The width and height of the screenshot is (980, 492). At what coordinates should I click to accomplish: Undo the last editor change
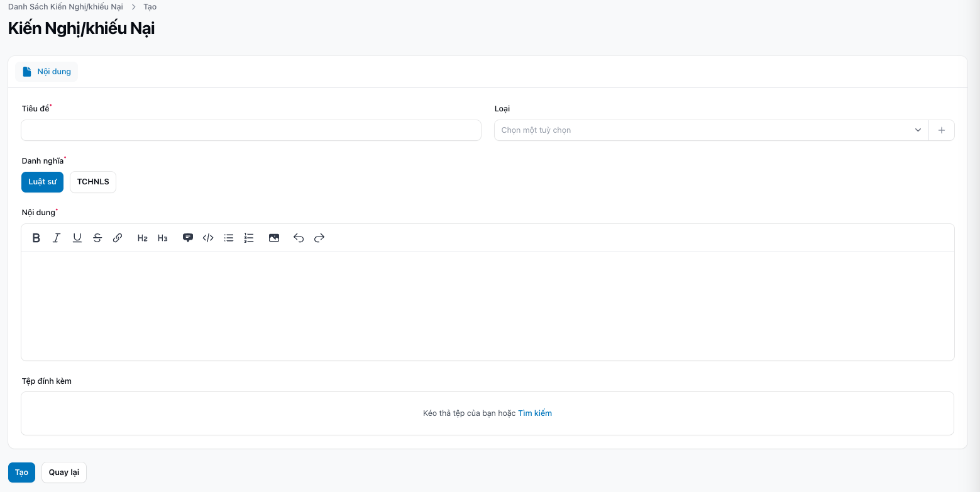coord(299,238)
